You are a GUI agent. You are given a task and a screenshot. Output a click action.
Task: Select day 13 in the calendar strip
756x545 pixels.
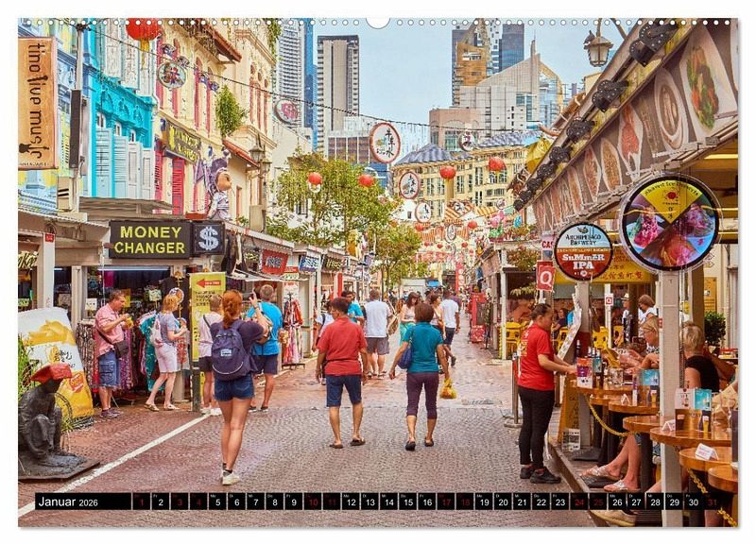369,502
